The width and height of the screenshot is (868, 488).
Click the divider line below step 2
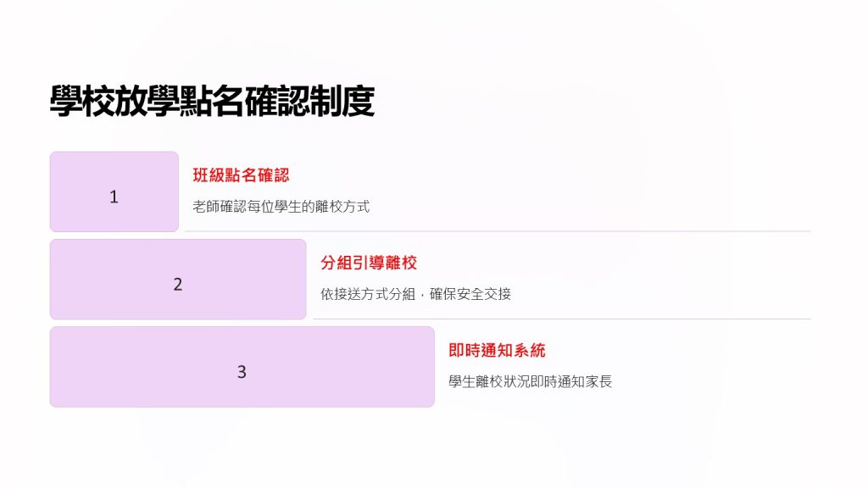(561, 319)
